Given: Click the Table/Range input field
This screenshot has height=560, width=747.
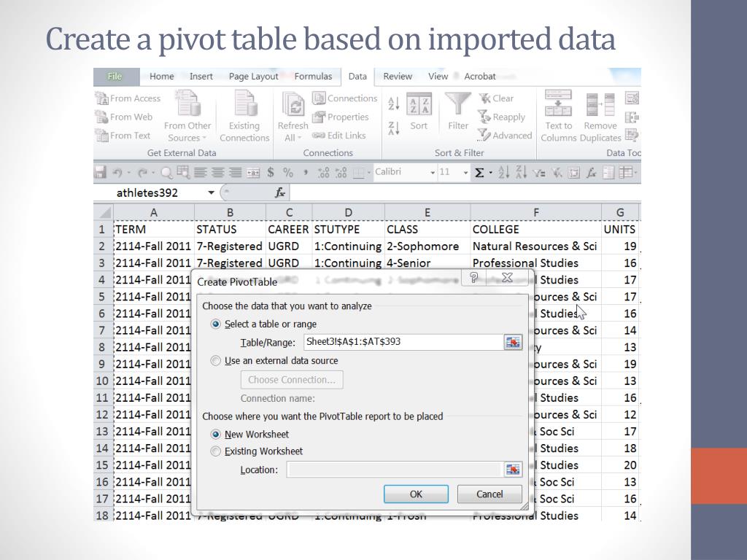Looking at the screenshot, I should [403, 342].
